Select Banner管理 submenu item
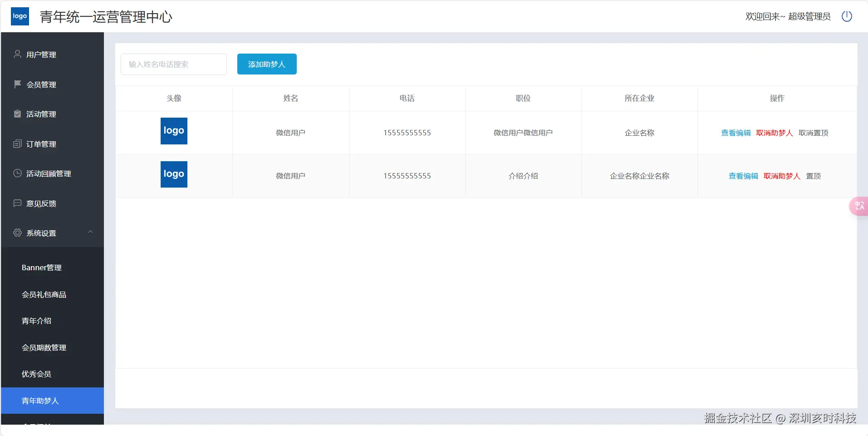 pos(53,268)
